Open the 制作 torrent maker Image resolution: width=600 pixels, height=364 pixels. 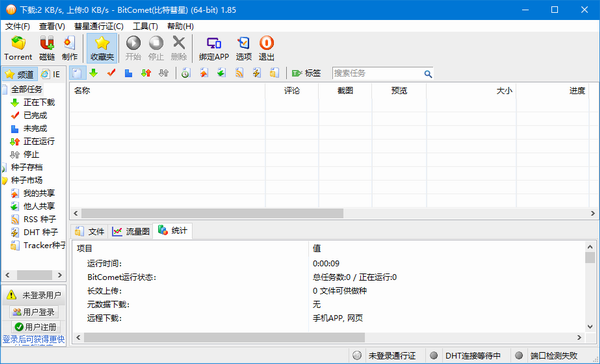[x=70, y=48]
